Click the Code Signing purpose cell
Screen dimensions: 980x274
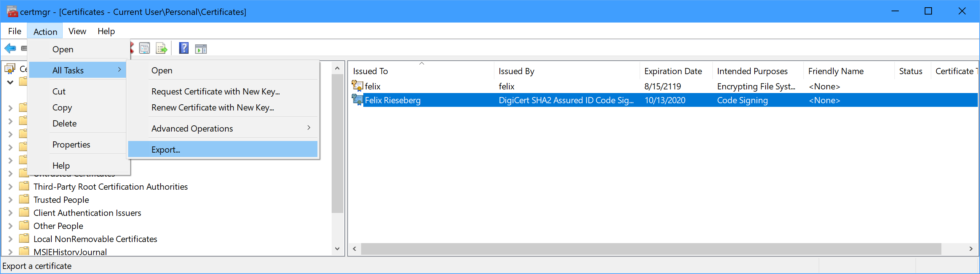click(742, 100)
